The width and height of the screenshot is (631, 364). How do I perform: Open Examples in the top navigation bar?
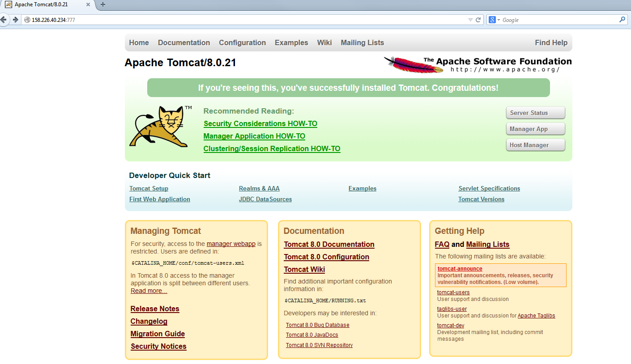(x=291, y=43)
